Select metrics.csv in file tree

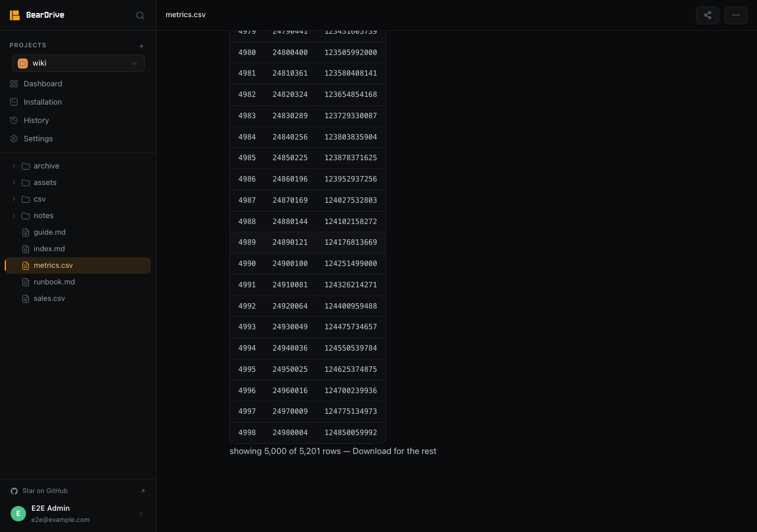[x=78, y=265]
